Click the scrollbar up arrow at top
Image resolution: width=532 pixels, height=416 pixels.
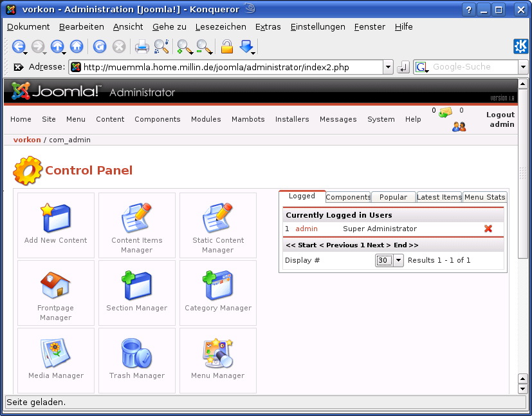click(522, 83)
